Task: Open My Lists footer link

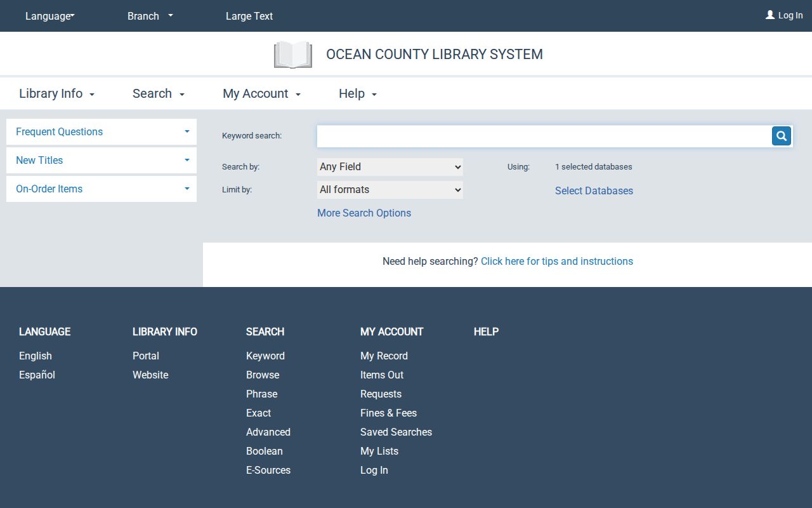Action: (x=379, y=451)
